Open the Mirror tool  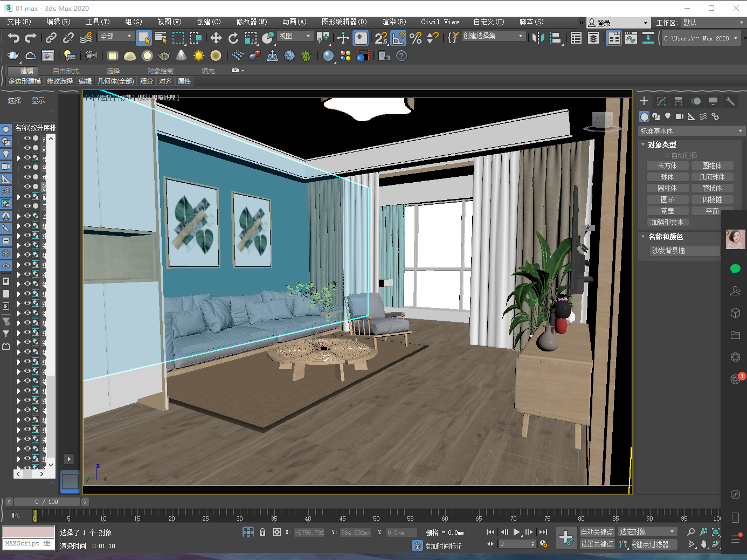[538, 38]
